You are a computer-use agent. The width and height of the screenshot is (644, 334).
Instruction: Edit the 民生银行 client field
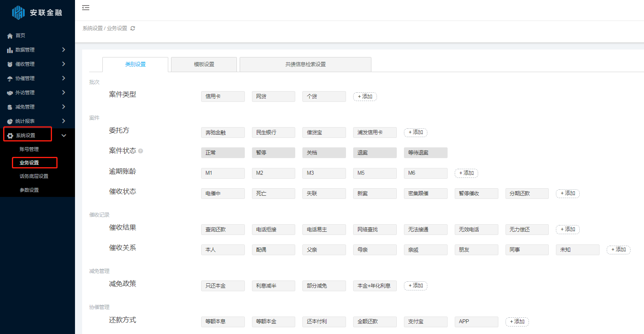273,133
